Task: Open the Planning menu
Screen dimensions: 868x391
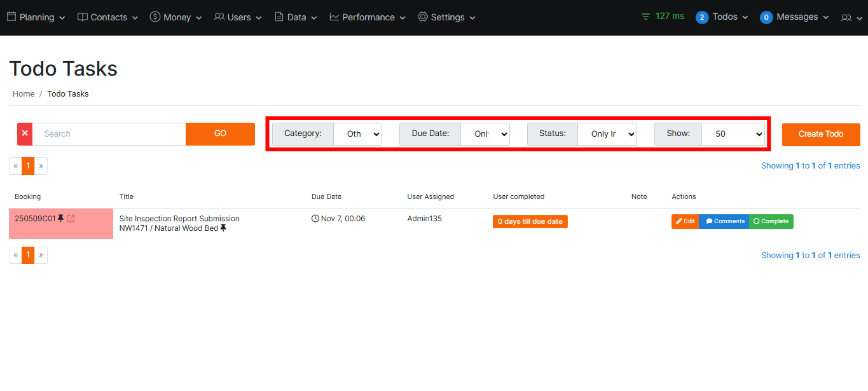Action: (x=36, y=17)
